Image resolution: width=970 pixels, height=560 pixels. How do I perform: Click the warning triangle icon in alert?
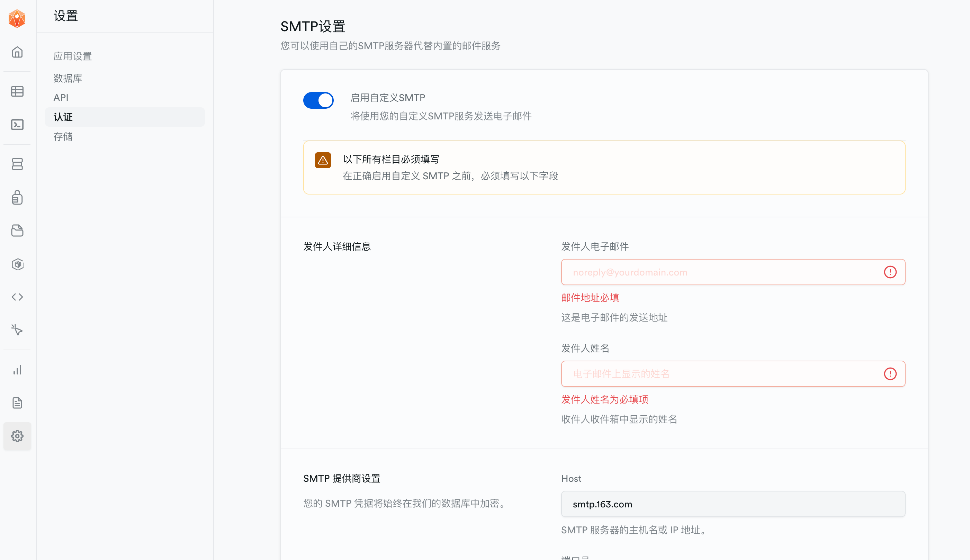(323, 160)
